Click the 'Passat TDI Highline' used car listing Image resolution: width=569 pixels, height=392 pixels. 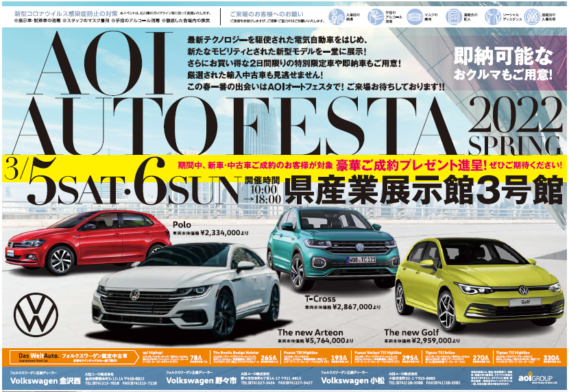click(316, 357)
